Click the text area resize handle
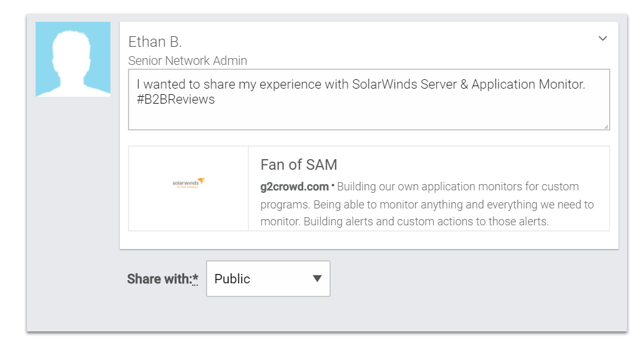 click(606, 126)
